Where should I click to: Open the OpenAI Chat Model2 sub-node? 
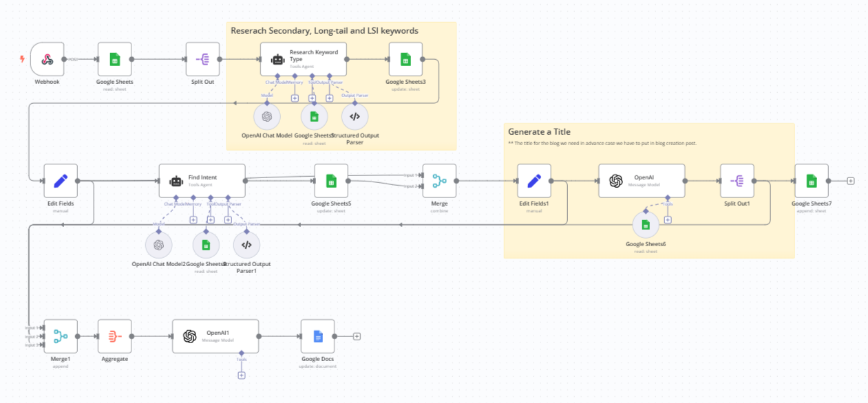(159, 245)
